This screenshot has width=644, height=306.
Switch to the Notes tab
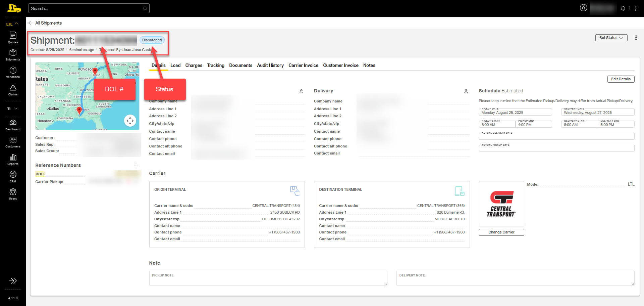[369, 65]
